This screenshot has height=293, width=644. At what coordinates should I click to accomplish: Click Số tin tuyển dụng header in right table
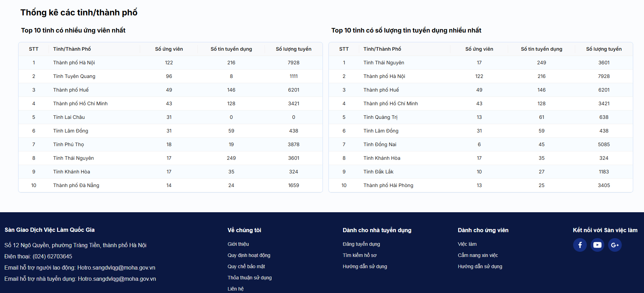point(541,49)
